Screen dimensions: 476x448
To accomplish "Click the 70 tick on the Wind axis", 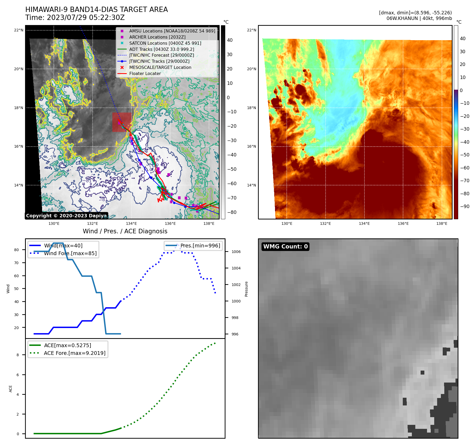I will coord(17,263).
